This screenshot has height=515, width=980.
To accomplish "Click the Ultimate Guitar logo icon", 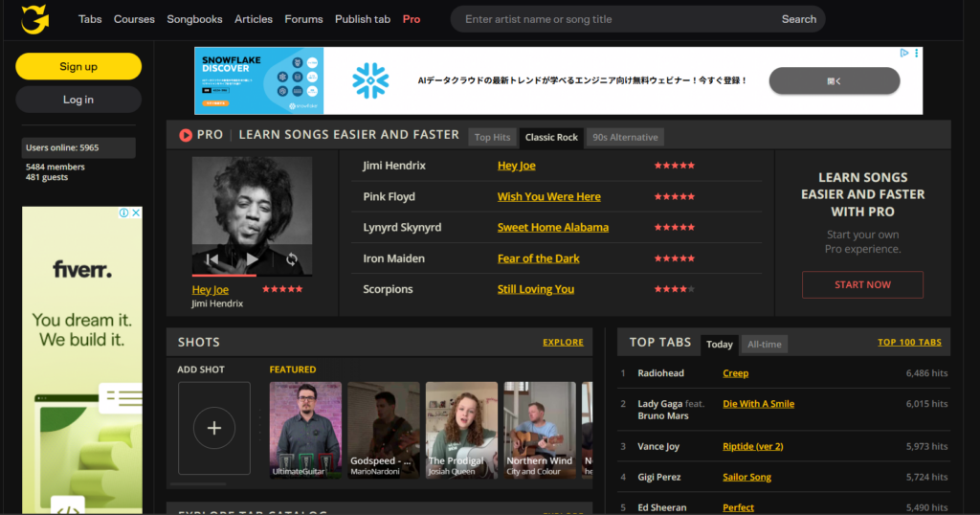I will pyautogui.click(x=35, y=19).
